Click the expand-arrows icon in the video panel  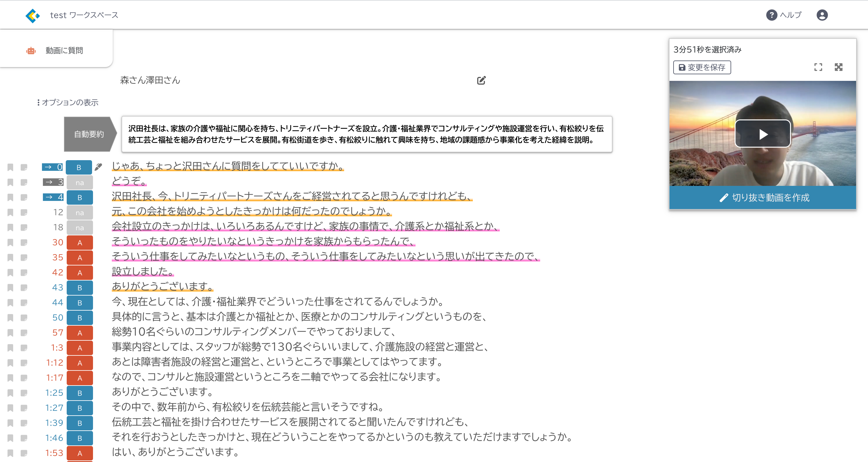838,67
